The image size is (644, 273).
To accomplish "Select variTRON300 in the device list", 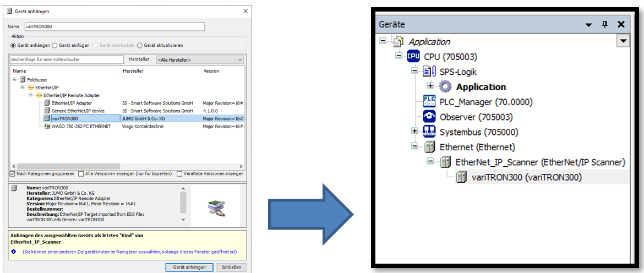I will 64,118.
